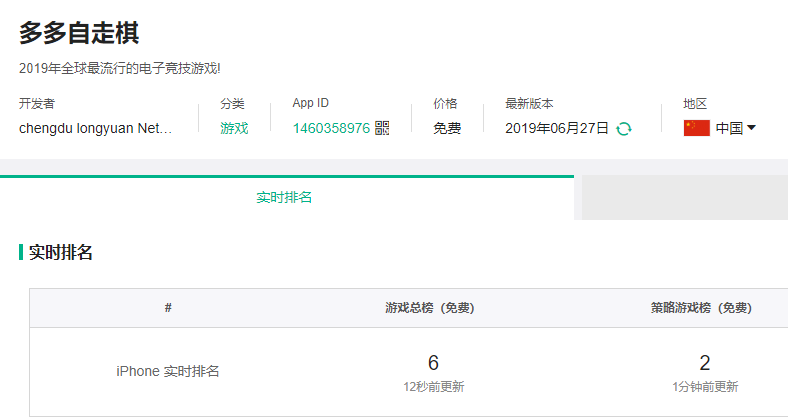The image size is (788, 417).
Task: Click the QR code icon beside App ID
Action: 382,128
